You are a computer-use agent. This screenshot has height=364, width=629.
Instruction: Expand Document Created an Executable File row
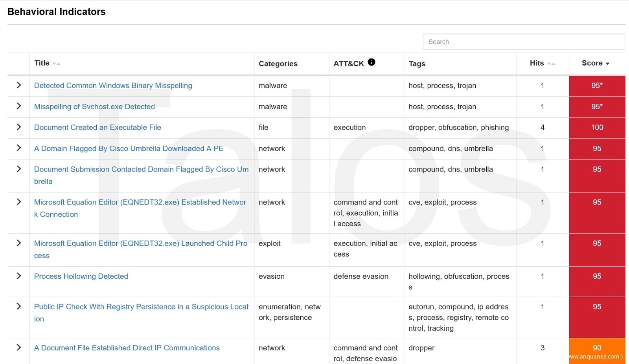[18, 127]
